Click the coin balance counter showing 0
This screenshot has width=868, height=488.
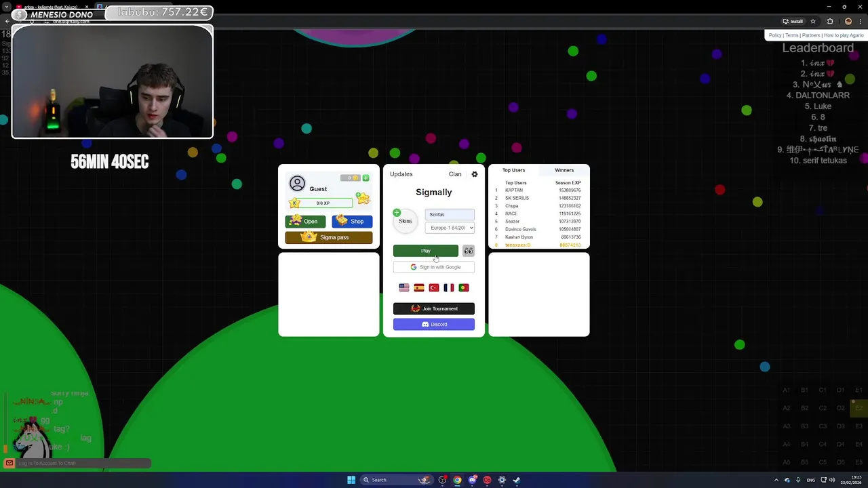(350, 178)
